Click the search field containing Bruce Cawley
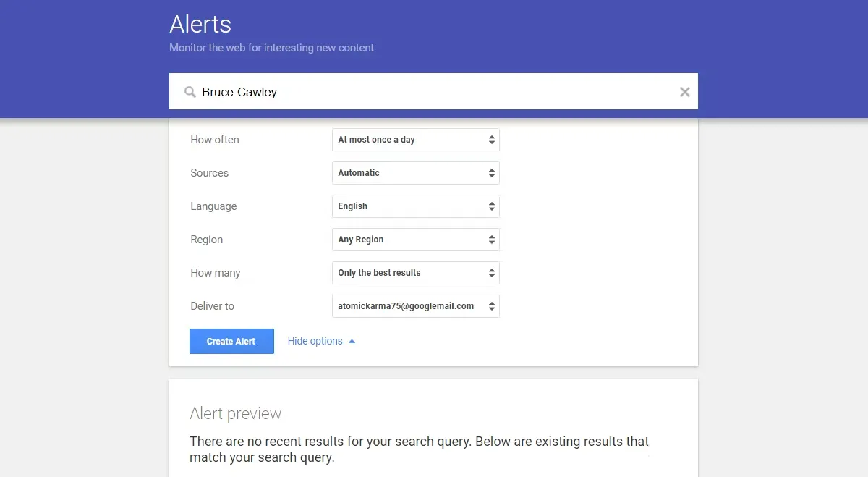This screenshot has width=868, height=477. [434, 92]
